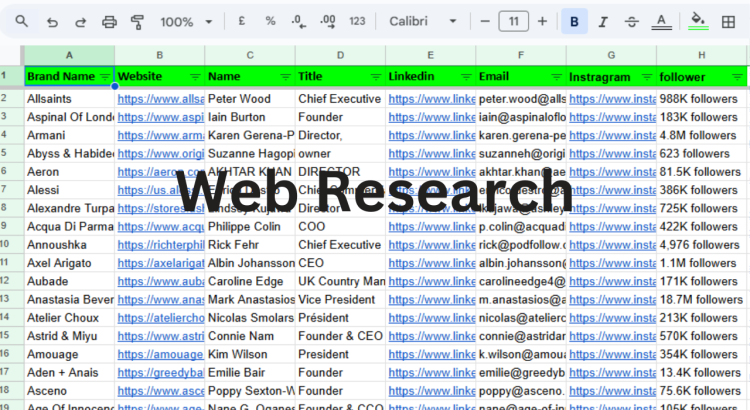Open Peter Wood's LinkedIn link
This screenshot has height=410, width=750.
click(x=432, y=99)
